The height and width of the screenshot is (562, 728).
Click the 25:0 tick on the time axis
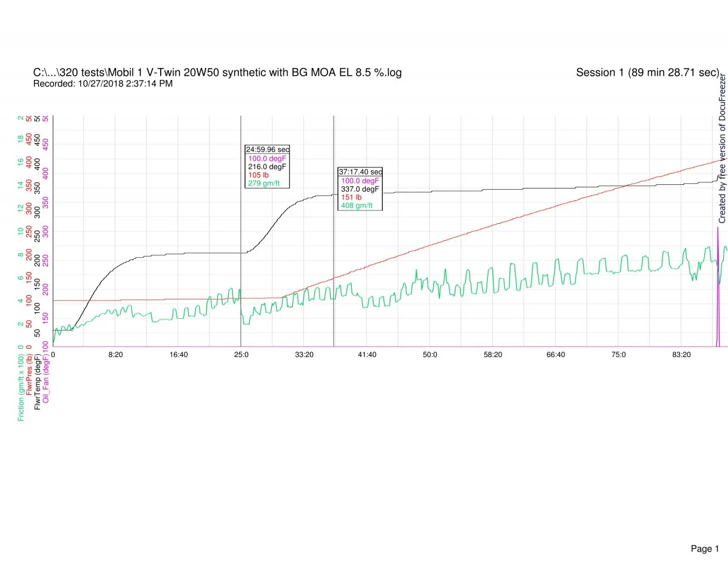(241, 355)
